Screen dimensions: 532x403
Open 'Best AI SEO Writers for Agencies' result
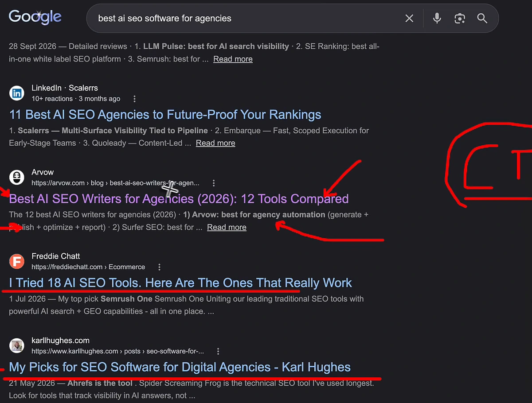click(x=179, y=199)
